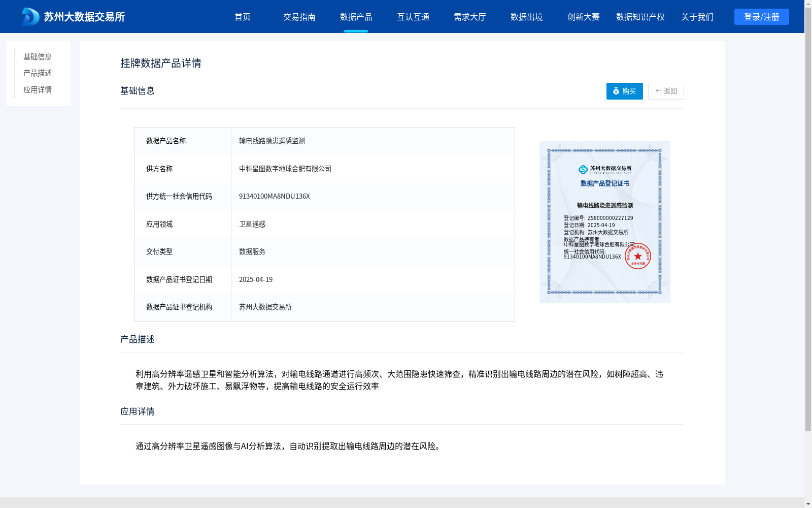Click 关于我们 in the navigation bar

click(697, 17)
